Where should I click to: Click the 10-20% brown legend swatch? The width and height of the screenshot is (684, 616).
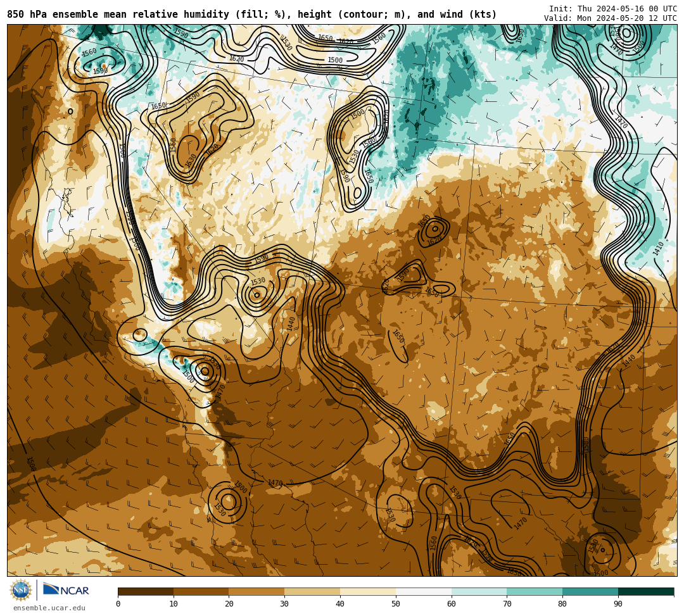click(x=201, y=591)
